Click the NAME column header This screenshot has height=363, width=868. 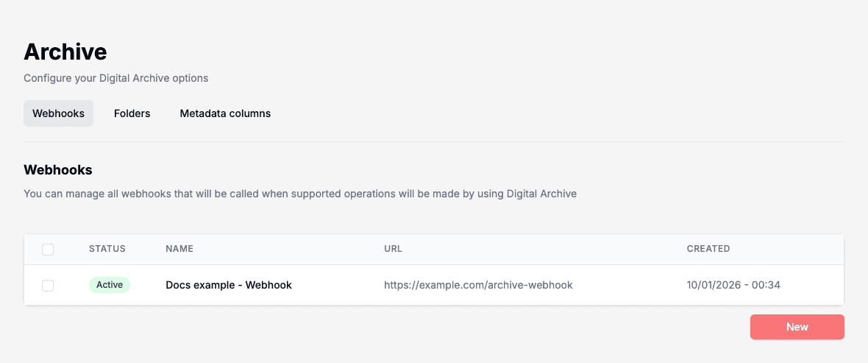point(179,249)
